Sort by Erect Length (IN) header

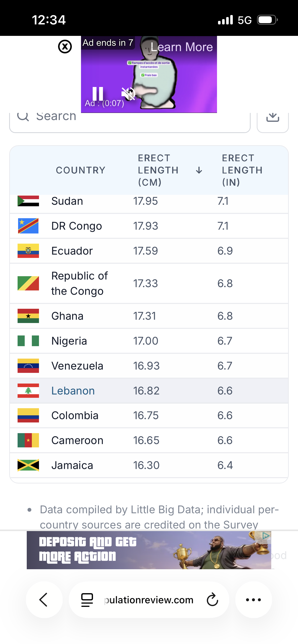[242, 170]
